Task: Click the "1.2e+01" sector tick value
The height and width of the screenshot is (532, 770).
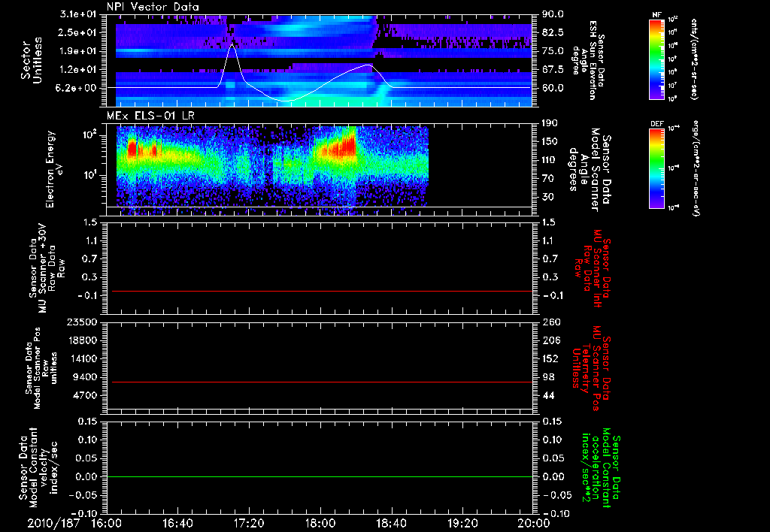Action: [x=78, y=70]
